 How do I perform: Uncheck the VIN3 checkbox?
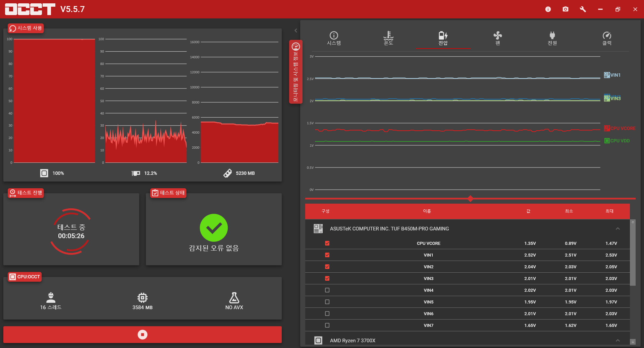[x=327, y=279]
